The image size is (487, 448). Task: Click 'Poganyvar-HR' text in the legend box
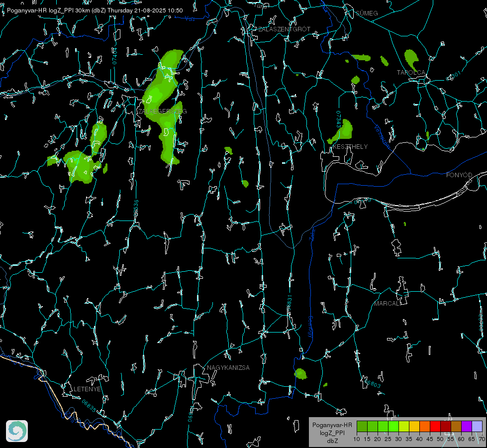[x=332, y=425]
